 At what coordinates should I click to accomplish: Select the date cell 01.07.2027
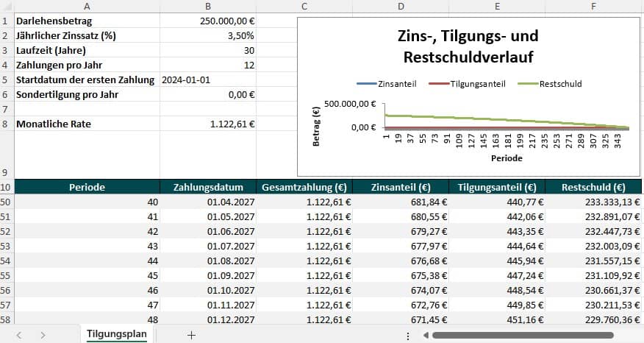coord(208,247)
